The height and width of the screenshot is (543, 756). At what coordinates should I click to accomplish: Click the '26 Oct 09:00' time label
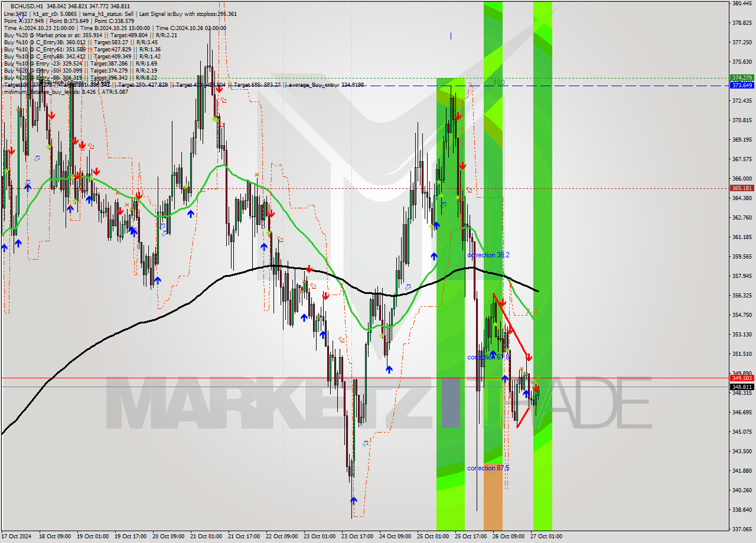tap(508, 537)
